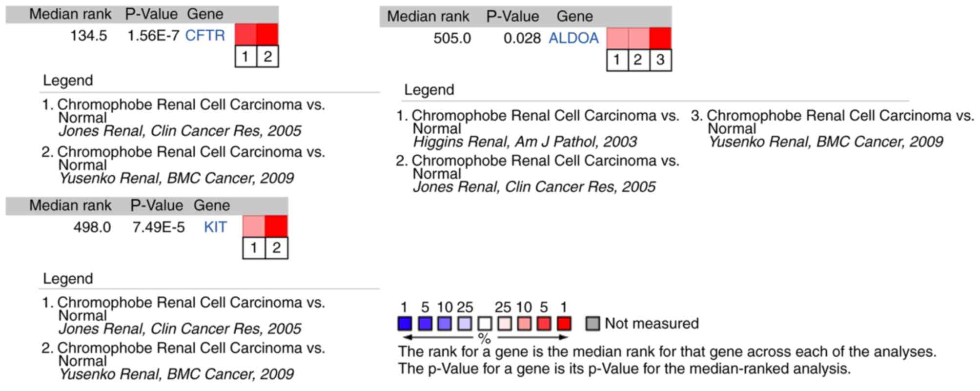Click Median rank header above ALDOA
This screenshot has height=391, width=980.
point(428,17)
